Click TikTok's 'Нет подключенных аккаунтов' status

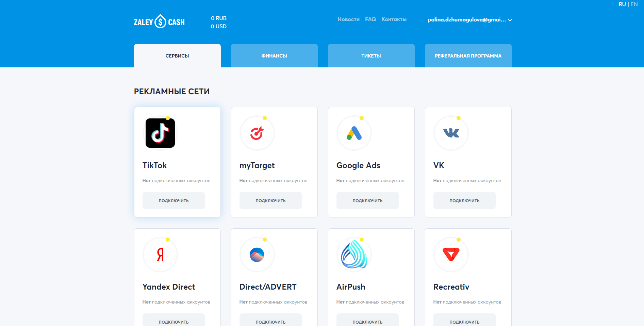(x=176, y=181)
